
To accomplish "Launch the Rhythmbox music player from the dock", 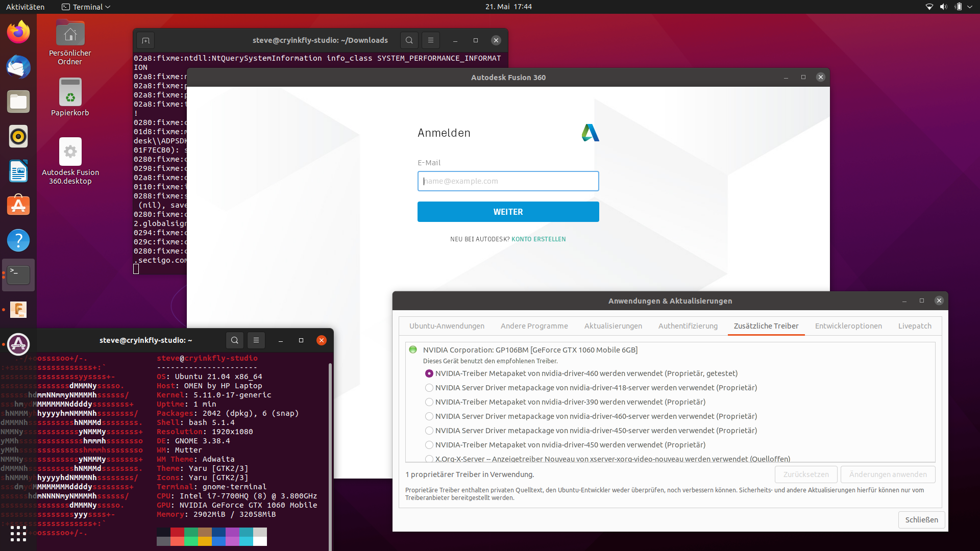I will [x=18, y=136].
